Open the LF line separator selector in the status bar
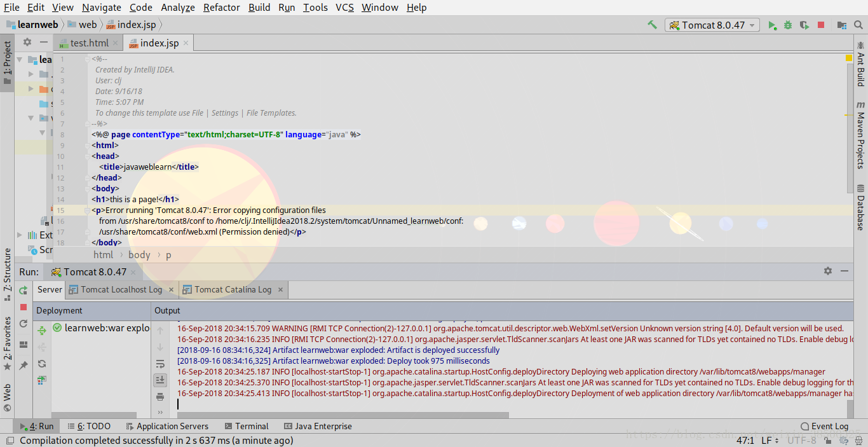This screenshot has width=868, height=447. 770,441
